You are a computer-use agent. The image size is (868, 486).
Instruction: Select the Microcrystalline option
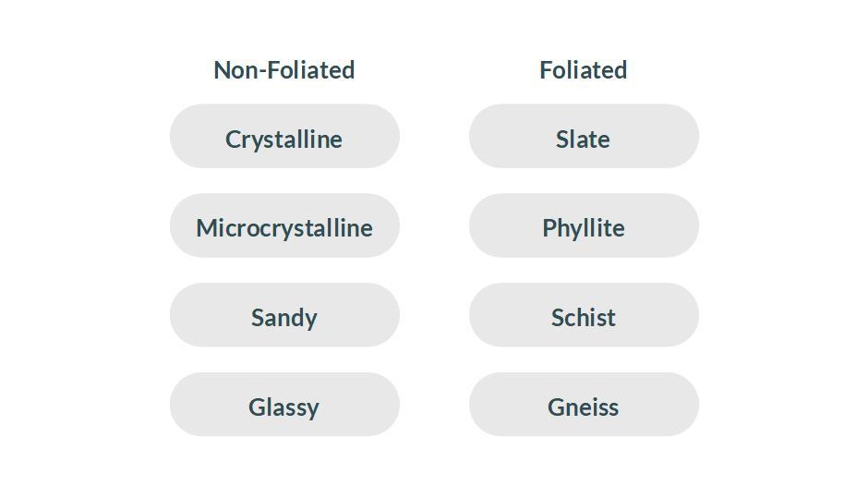tap(284, 226)
